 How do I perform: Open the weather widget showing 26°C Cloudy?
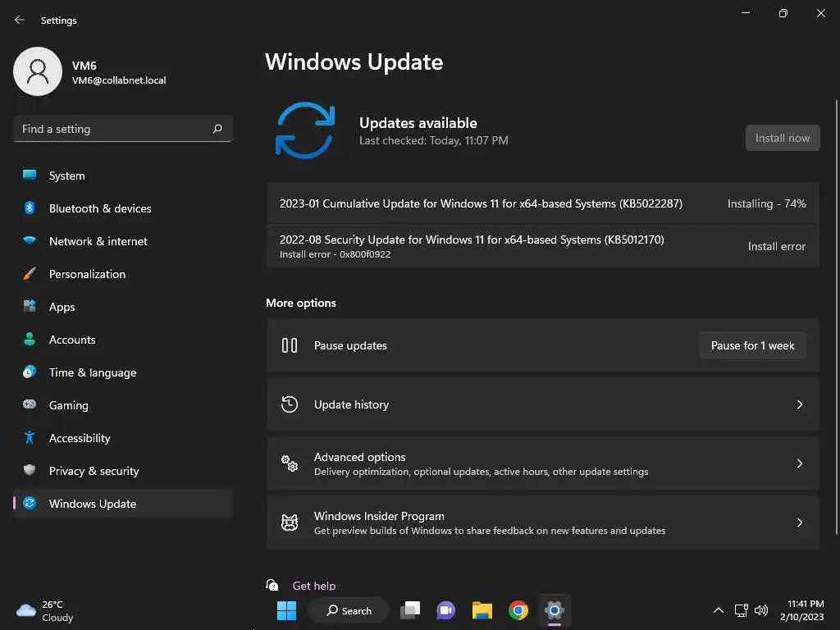(45, 610)
